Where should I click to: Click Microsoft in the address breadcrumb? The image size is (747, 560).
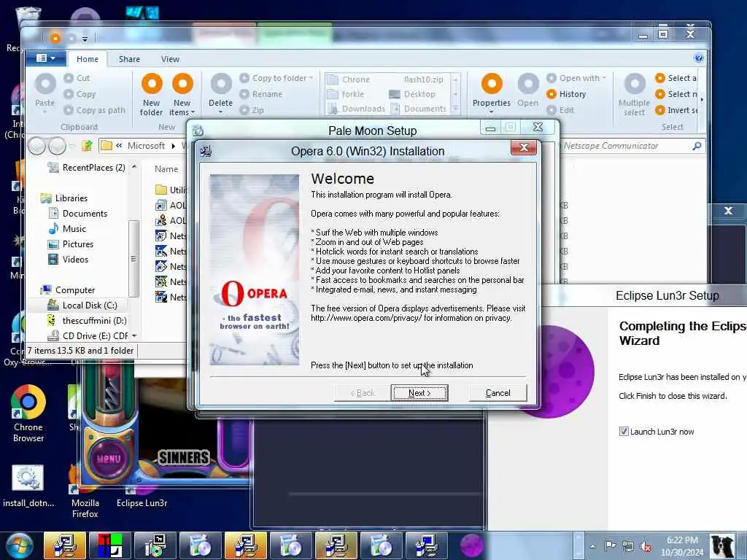(146, 146)
